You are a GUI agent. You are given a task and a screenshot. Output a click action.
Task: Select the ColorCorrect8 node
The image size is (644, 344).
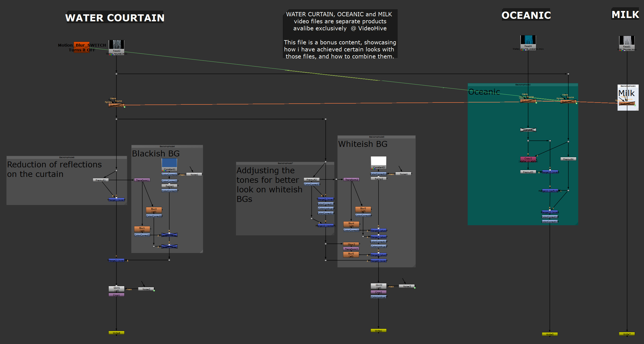(x=363, y=215)
